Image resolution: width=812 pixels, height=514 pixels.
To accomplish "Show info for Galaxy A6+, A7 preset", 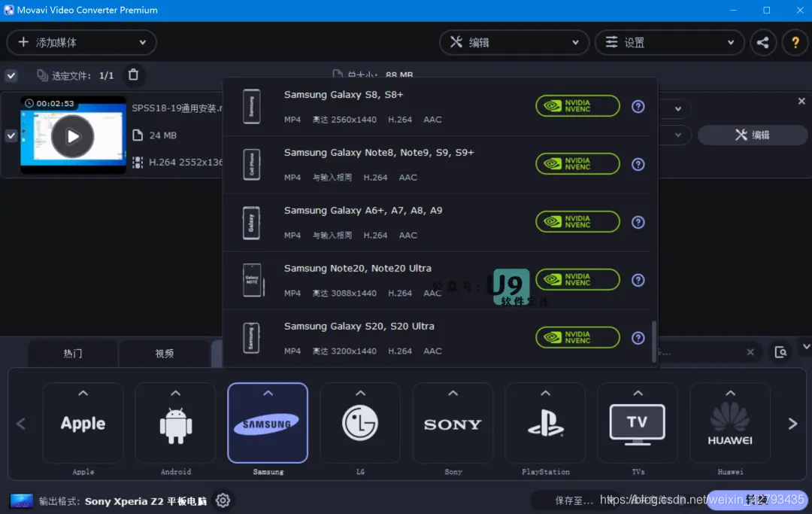I will pyautogui.click(x=638, y=222).
